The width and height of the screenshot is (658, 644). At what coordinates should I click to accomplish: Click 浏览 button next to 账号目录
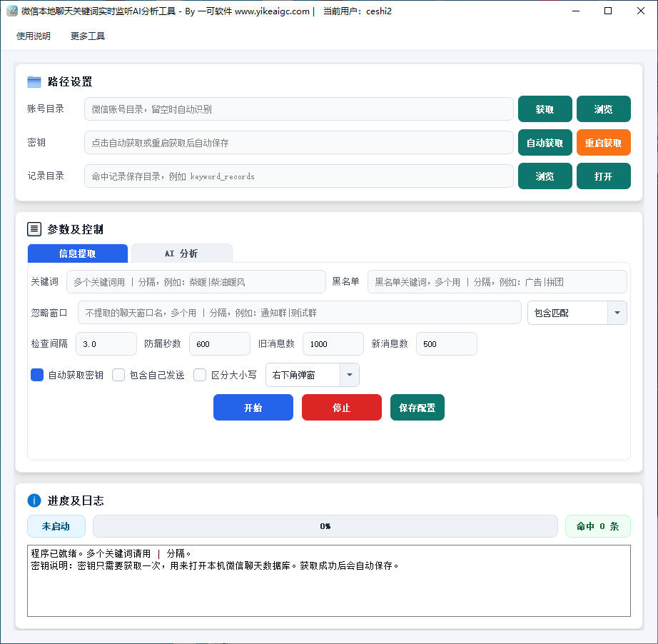[604, 109]
